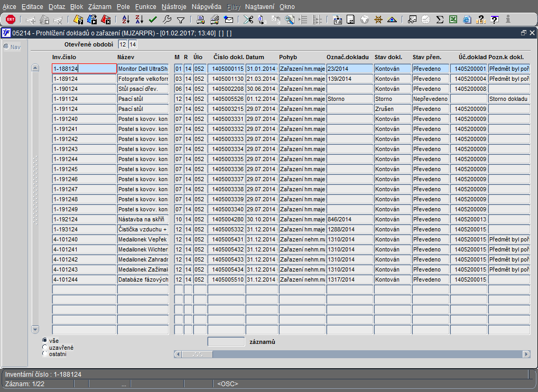538x392 pixels.
Task: Select the 'vše' radio button
Action: pos(44,340)
